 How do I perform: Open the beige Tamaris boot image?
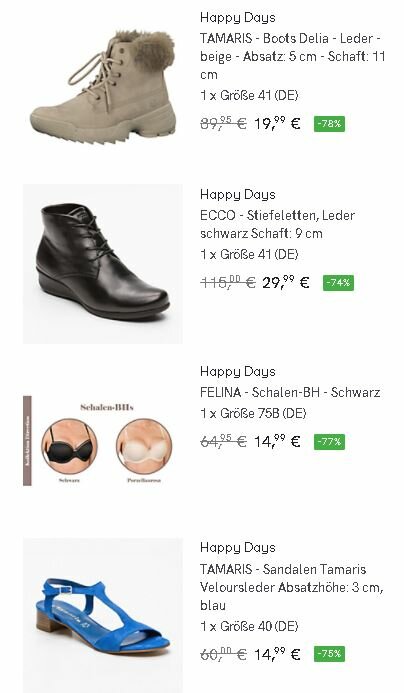tap(103, 87)
